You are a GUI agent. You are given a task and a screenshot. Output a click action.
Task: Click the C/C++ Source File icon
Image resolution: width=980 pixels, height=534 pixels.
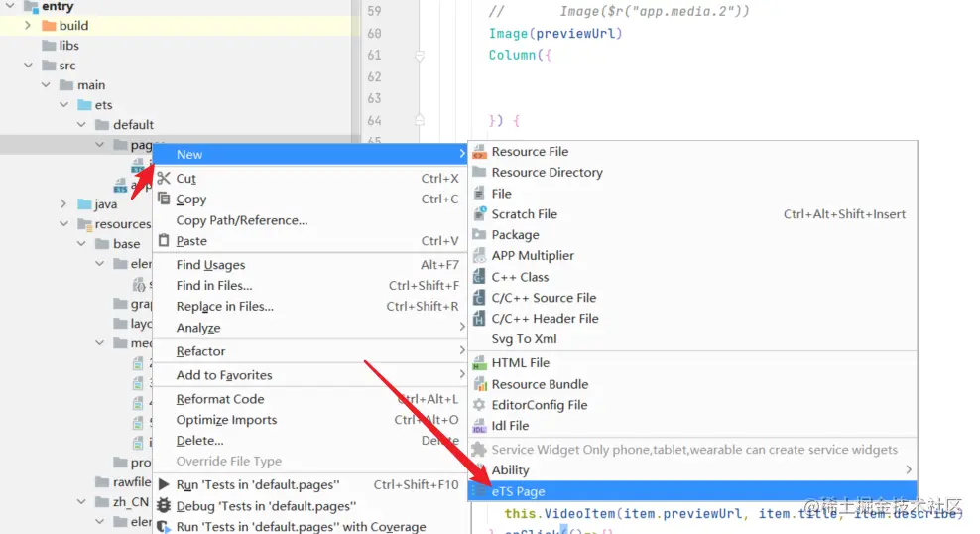coord(479,298)
